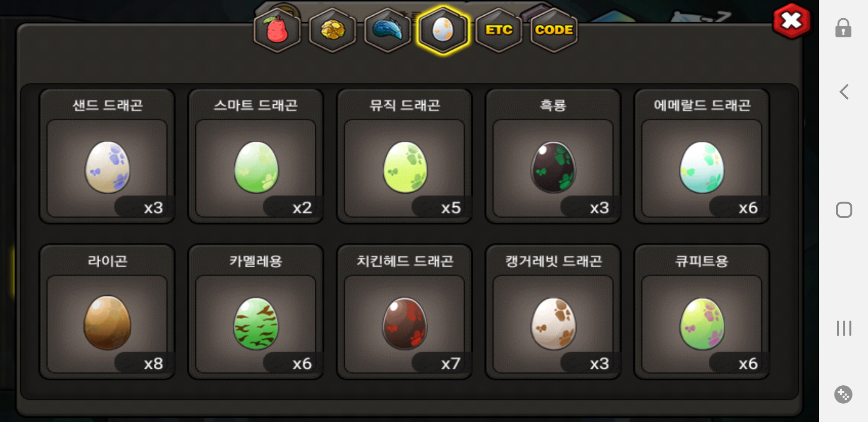Screen dimensions: 868x422
Task: Pick the 캥거레빗 드래곤 spotted egg
Action: coord(553,312)
